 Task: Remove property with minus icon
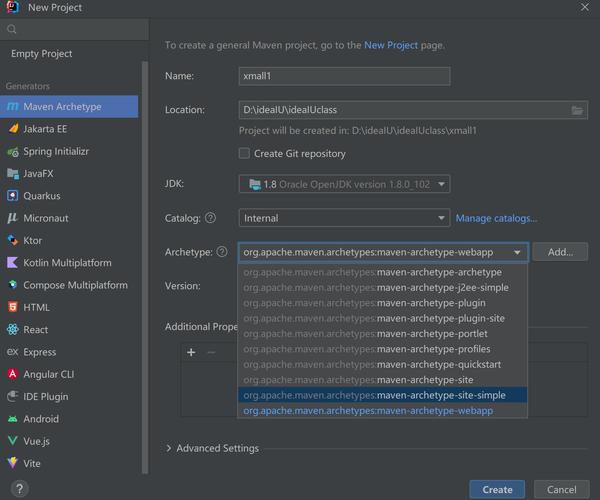(211, 352)
